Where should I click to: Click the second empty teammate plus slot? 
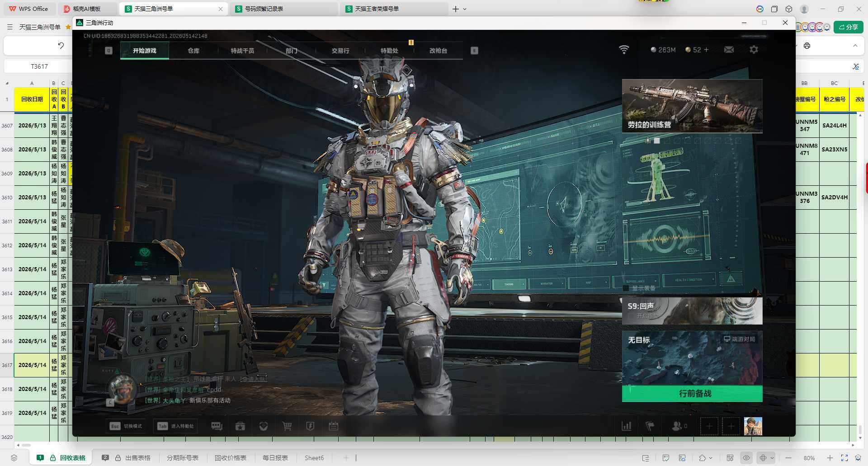coord(731,426)
